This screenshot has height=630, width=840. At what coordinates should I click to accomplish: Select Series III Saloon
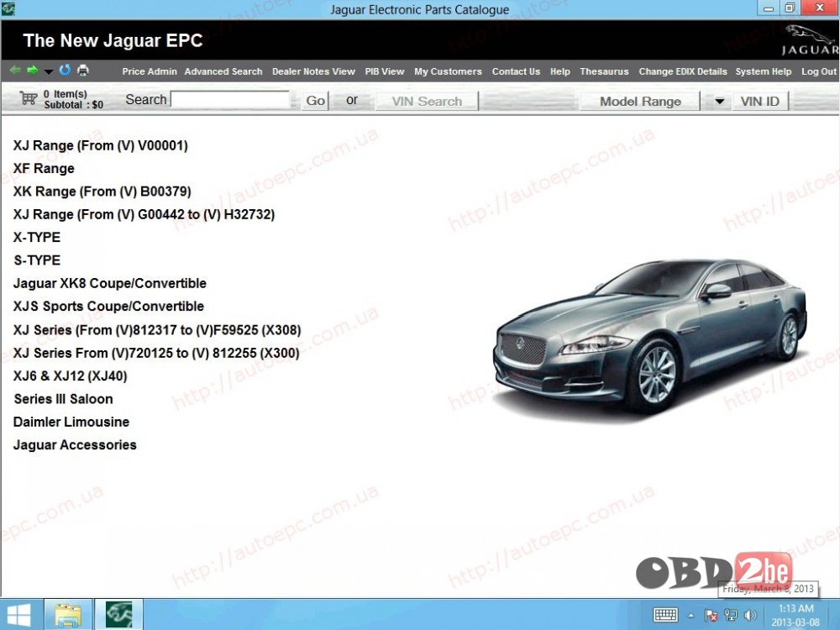63,399
